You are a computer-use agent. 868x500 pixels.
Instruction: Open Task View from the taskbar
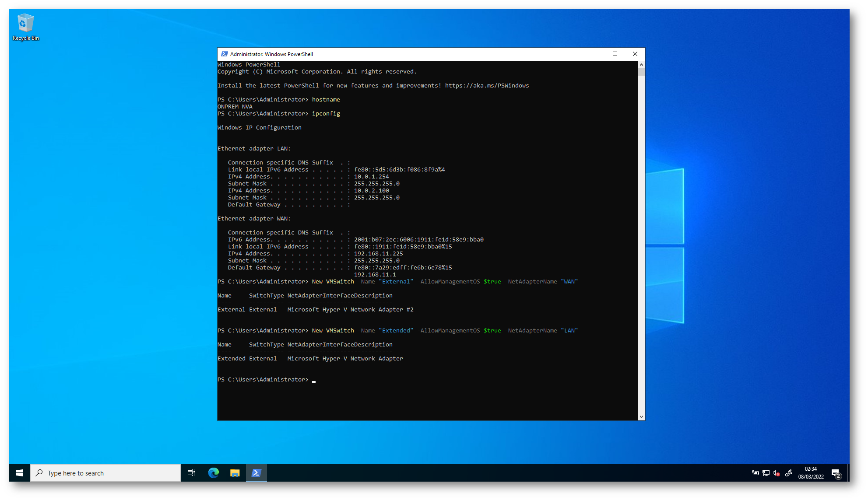pyautogui.click(x=191, y=473)
